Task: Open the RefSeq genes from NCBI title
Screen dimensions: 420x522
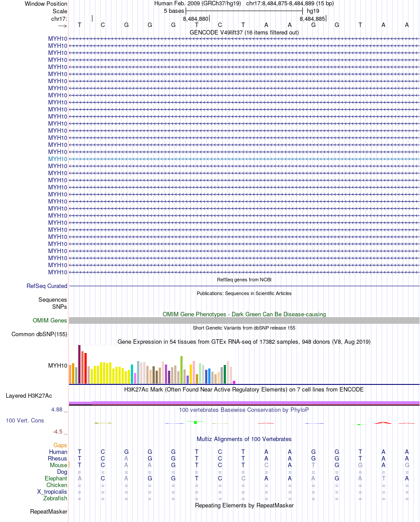Action: (x=244, y=280)
